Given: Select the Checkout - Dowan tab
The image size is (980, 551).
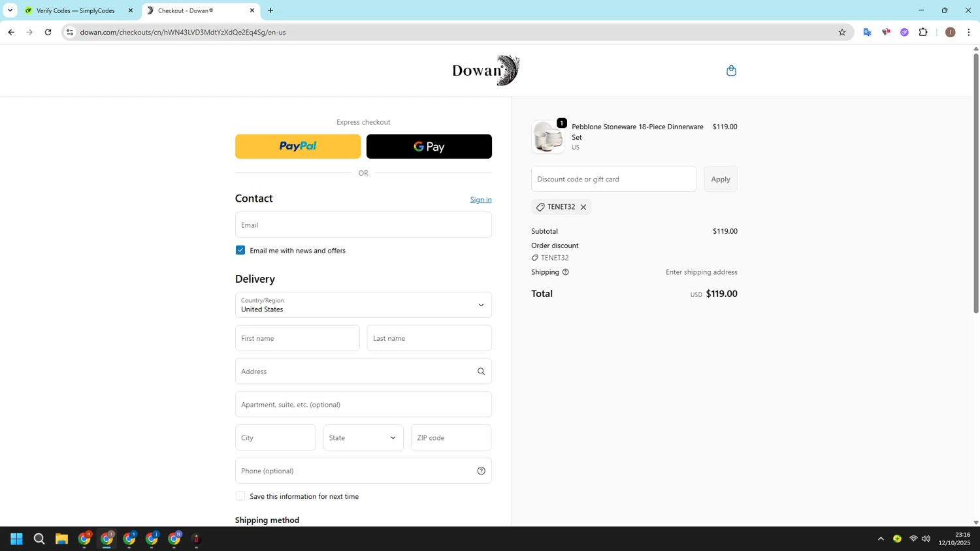Looking at the screenshot, I should point(201,10).
